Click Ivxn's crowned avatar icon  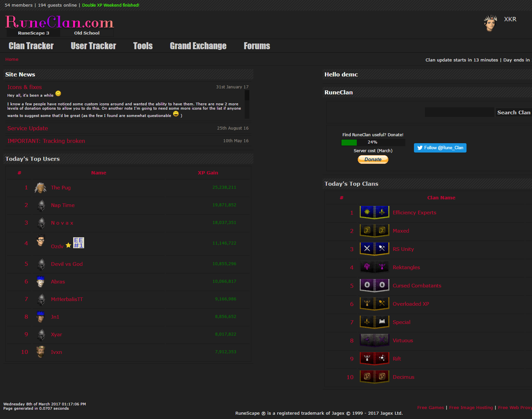point(41,352)
